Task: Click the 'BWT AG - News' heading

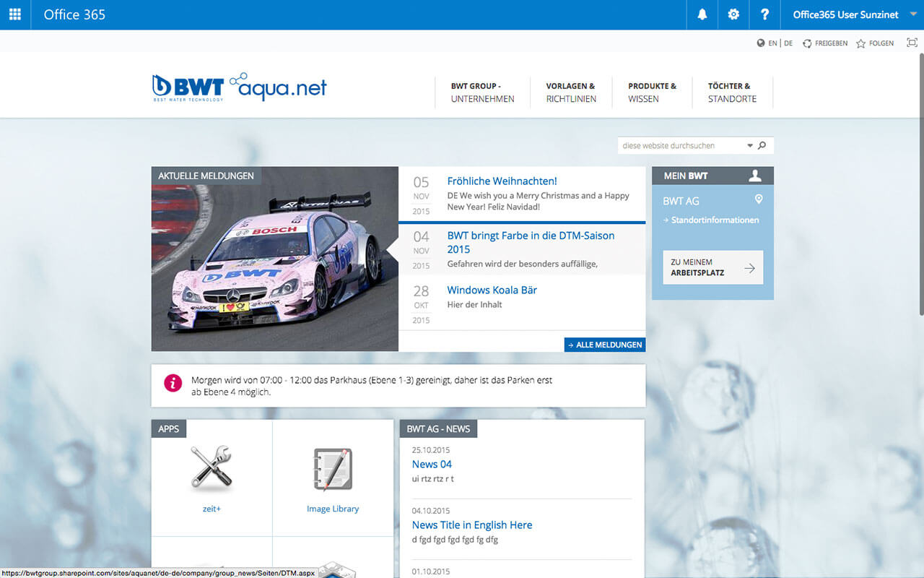Action: (438, 428)
